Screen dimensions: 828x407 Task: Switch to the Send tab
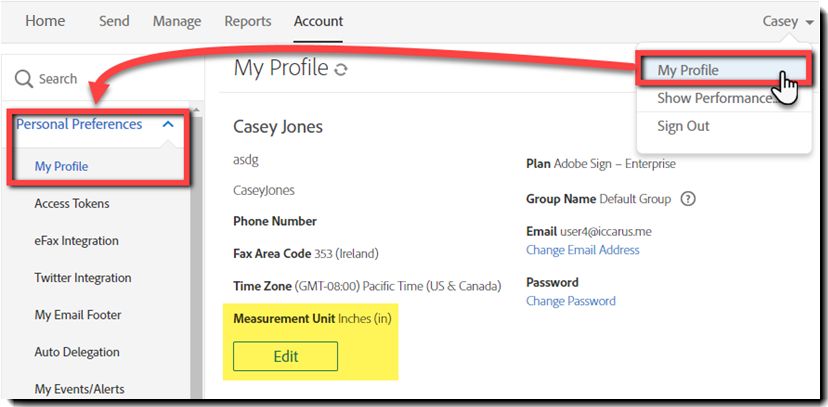coord(115,21)
